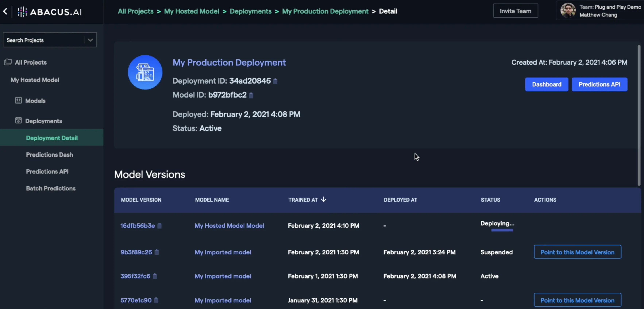Select the Deployment Detail sidebar item
The image size is (644, 309).
pyautogui.click(x=52, y=138)
